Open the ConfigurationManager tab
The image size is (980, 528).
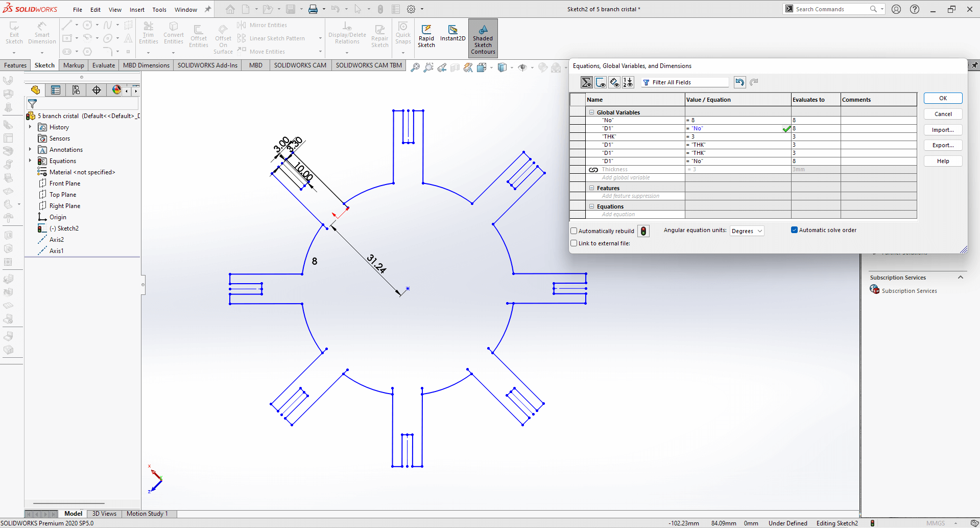coord(76,90)
